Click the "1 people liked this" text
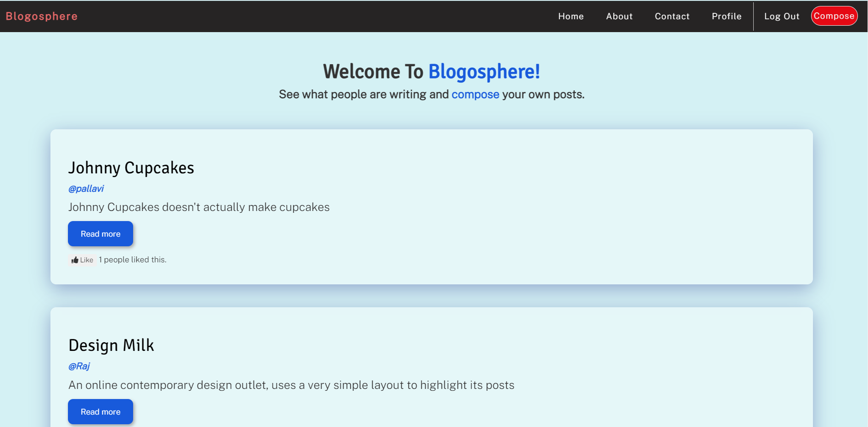Image resolution: width=868 pixels, height=427 pixels. click(133, 260)
